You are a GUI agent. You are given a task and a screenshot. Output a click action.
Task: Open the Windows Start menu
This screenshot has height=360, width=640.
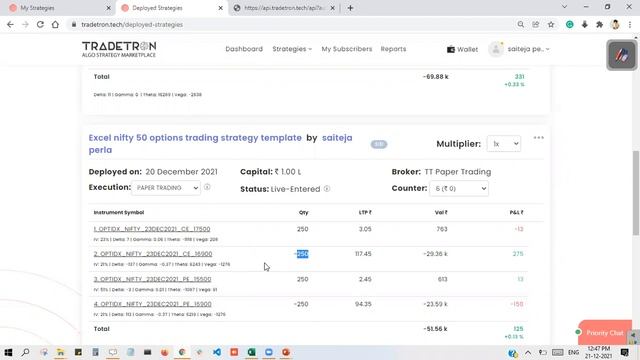tap(8, 352)
